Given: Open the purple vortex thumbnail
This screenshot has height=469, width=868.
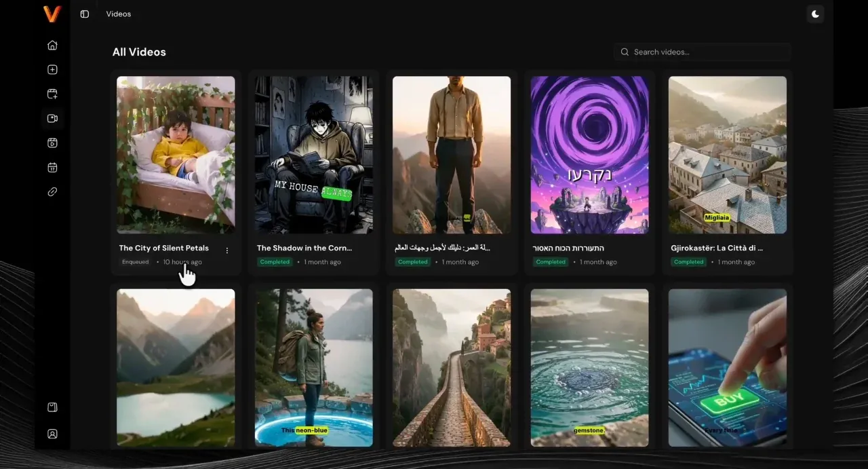Looking at the screenshot, I should [590, 155].
